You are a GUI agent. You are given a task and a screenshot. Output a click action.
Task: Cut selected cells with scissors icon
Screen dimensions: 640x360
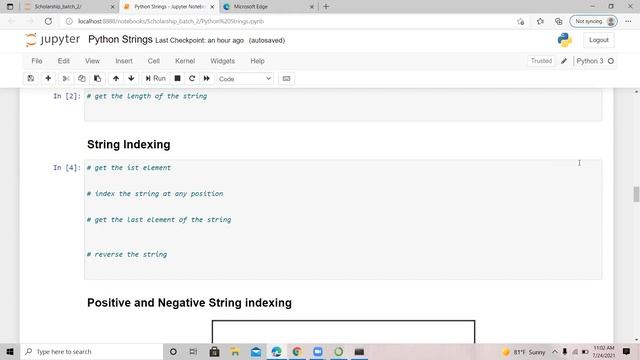click(x=66, y=78)
